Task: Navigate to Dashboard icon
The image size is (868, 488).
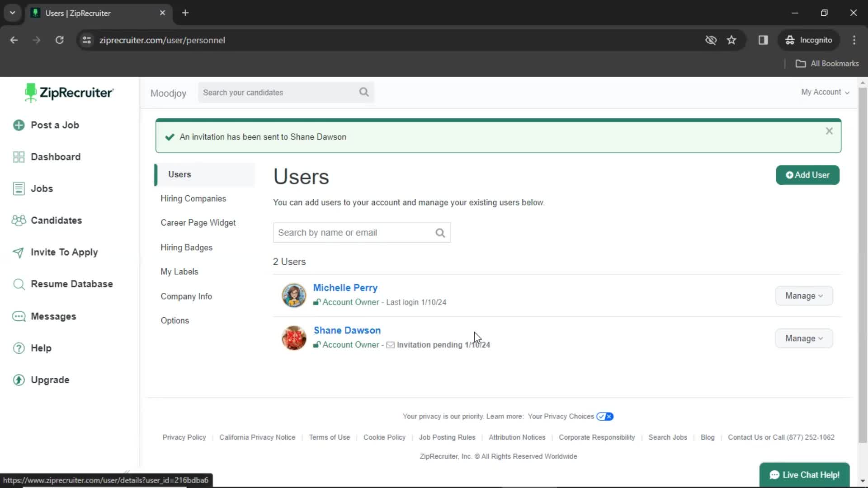Action: coord(19,156)
